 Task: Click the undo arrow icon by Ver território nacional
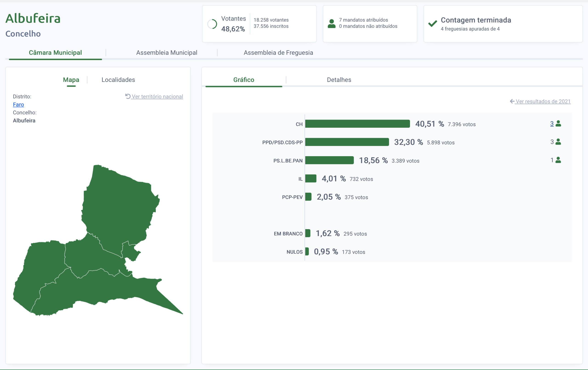pyautogui.click(x=128, y=96)
